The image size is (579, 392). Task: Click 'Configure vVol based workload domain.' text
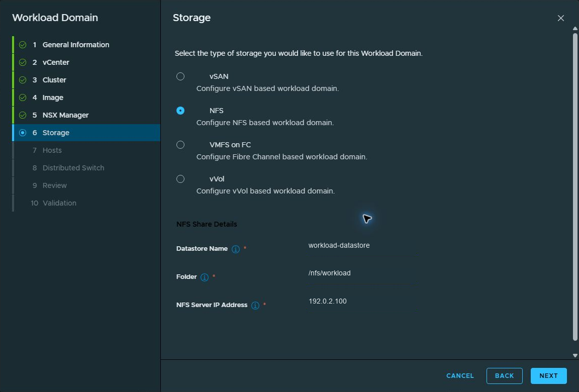tap(265, 191)
